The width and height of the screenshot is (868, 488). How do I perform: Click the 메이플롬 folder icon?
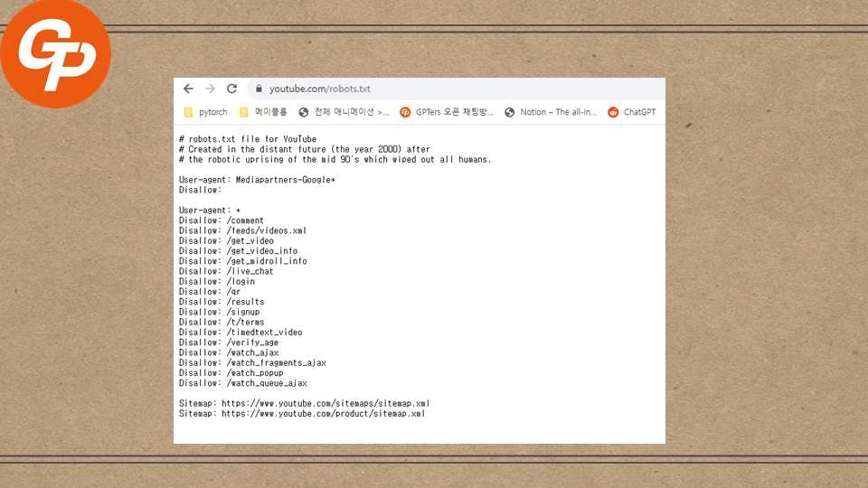coord(243,112)
